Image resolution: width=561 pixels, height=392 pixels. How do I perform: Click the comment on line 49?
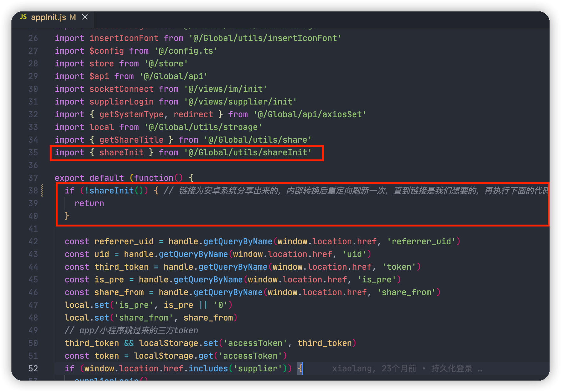131,330
